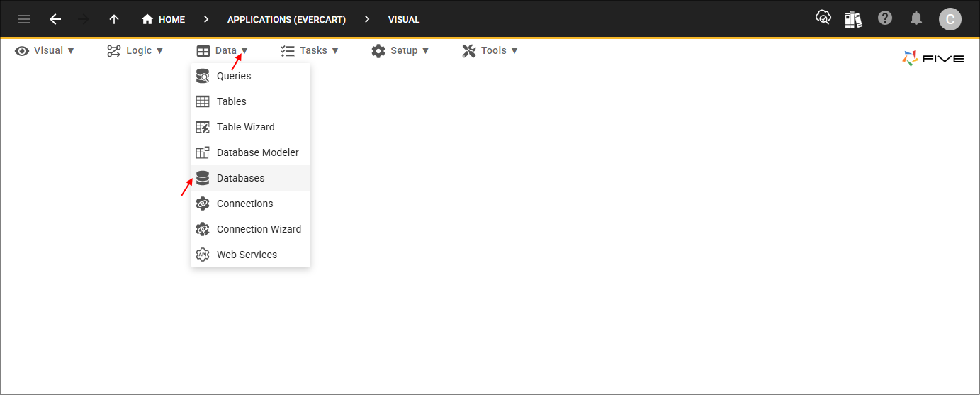The width and height of the screenshot is (980, 395).
Task: Open the help question mark icon
Action: coord(885,18)
